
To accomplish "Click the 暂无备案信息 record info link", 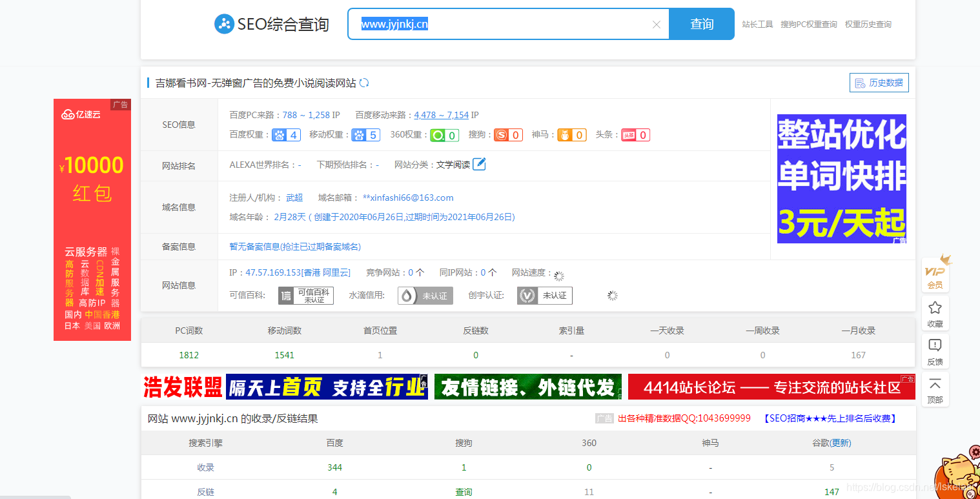I will pos(296,246).
